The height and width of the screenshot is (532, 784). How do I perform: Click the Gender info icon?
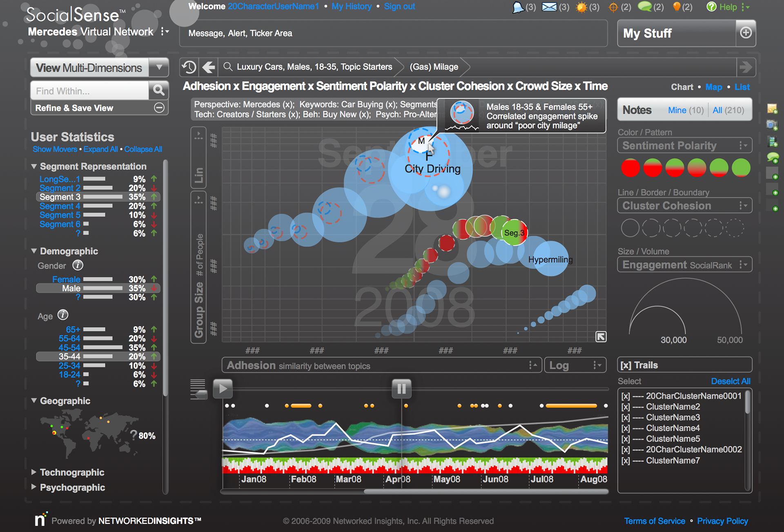pyautogui.click(x=78, y=265)
